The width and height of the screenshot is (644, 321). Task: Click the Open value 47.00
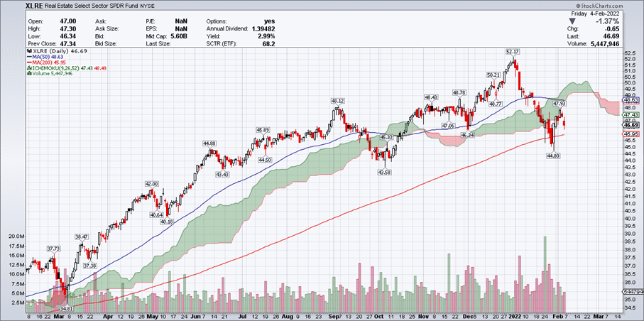coord(67,21)
